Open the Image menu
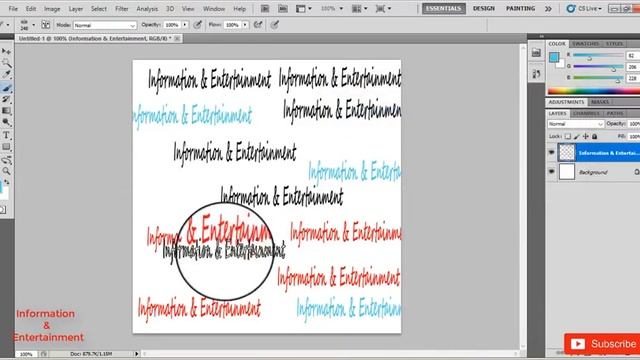Image resolution: width=640 pixels, height=360 pixels. 52,9
